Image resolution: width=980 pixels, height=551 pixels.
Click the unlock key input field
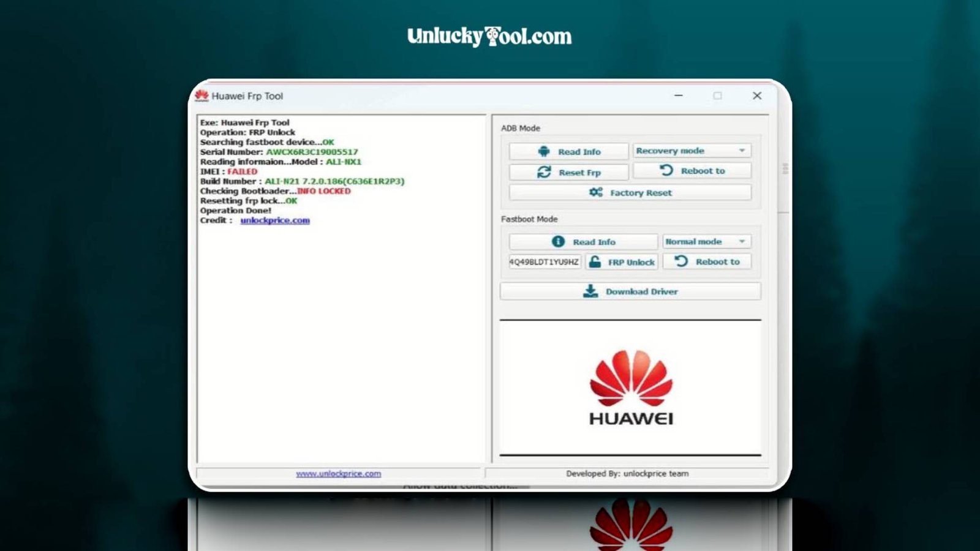click(544, 262)
